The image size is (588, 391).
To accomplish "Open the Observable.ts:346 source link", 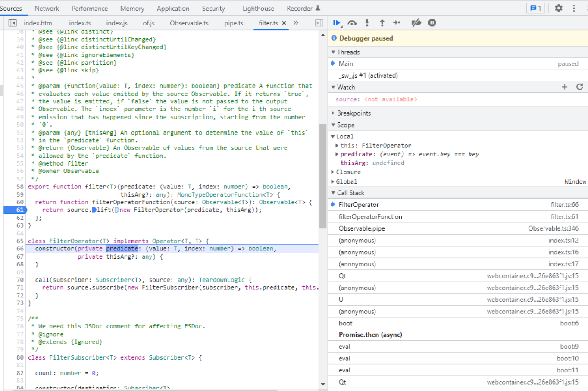I will point(553,228).
